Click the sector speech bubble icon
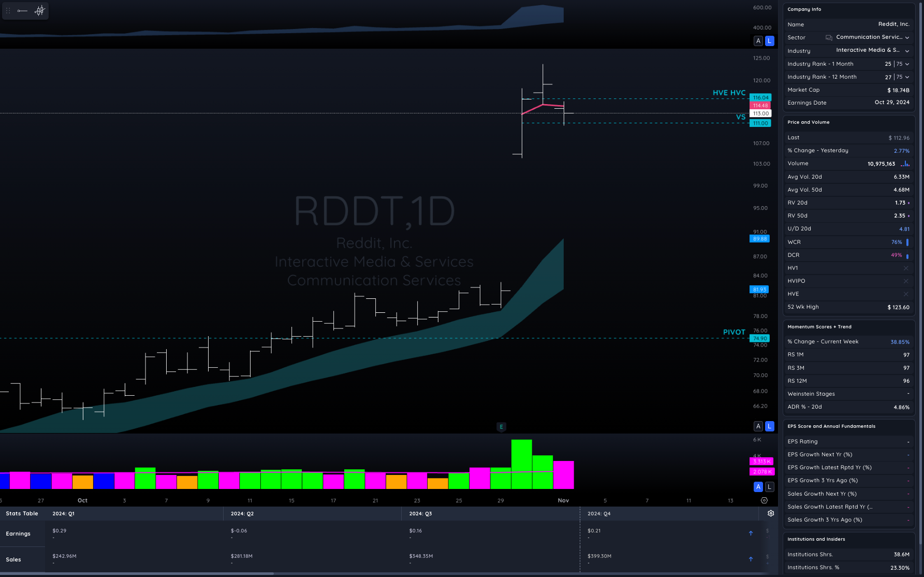Screen dimensions: 924x577 point(829,37)
